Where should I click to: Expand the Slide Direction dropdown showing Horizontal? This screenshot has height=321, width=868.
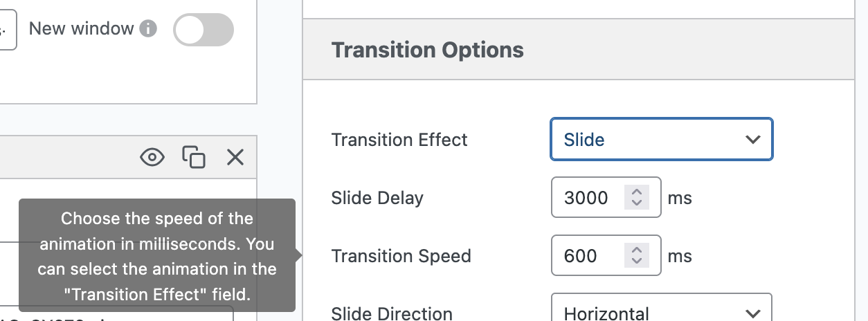661,313
